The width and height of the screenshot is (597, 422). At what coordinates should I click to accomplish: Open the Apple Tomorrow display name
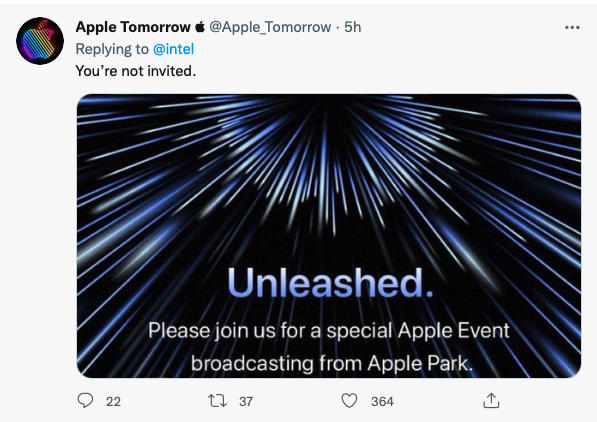point(133,27)
